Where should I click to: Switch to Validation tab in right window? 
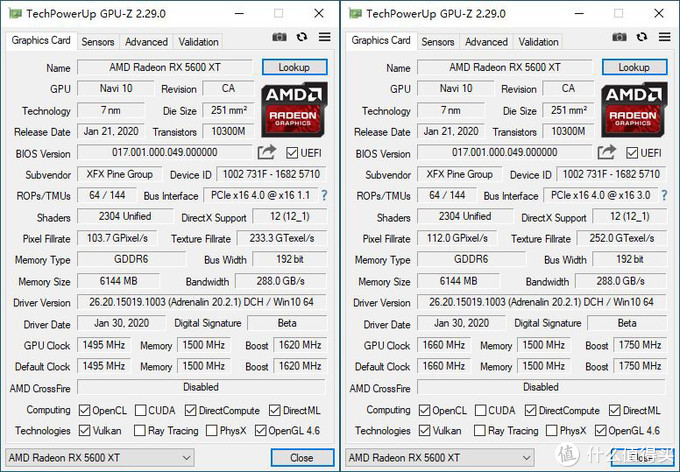pos(539,42)
